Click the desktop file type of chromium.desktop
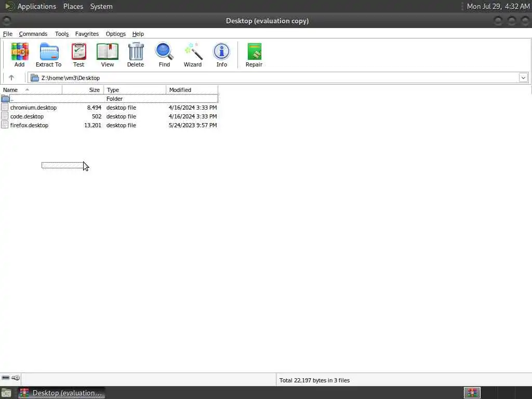The width and height of the screenshot is (532, 399). [121, 108]
